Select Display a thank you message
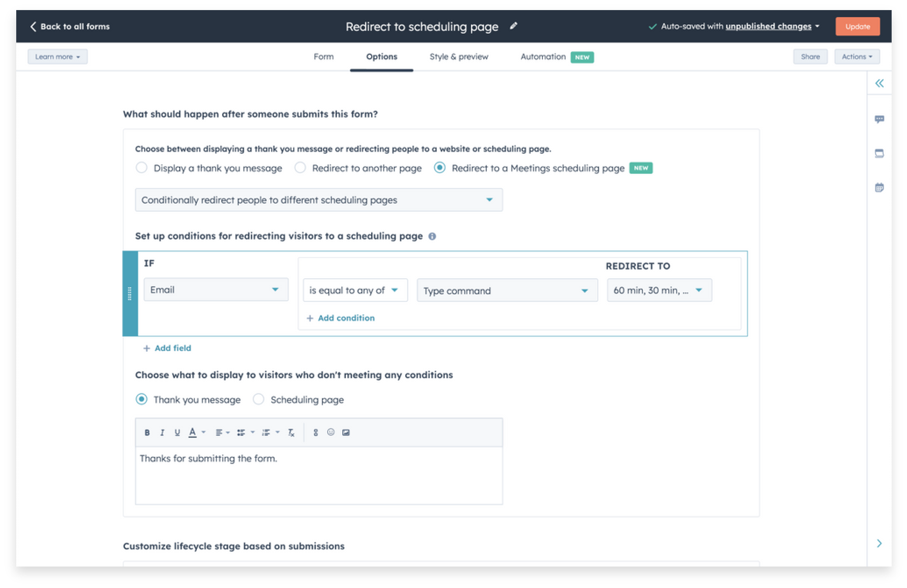 point(142,168)
